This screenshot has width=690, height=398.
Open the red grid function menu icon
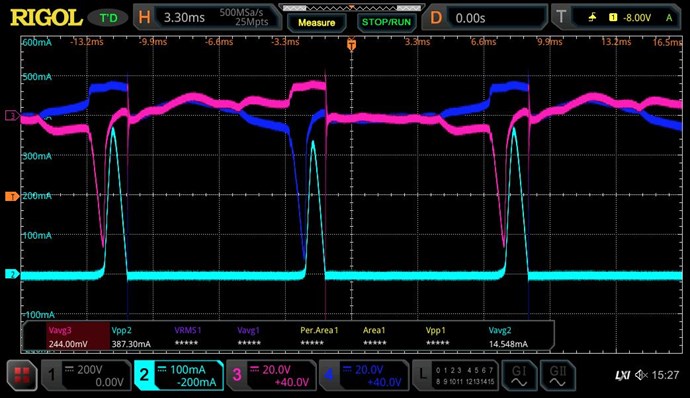[x=22, y=375]
